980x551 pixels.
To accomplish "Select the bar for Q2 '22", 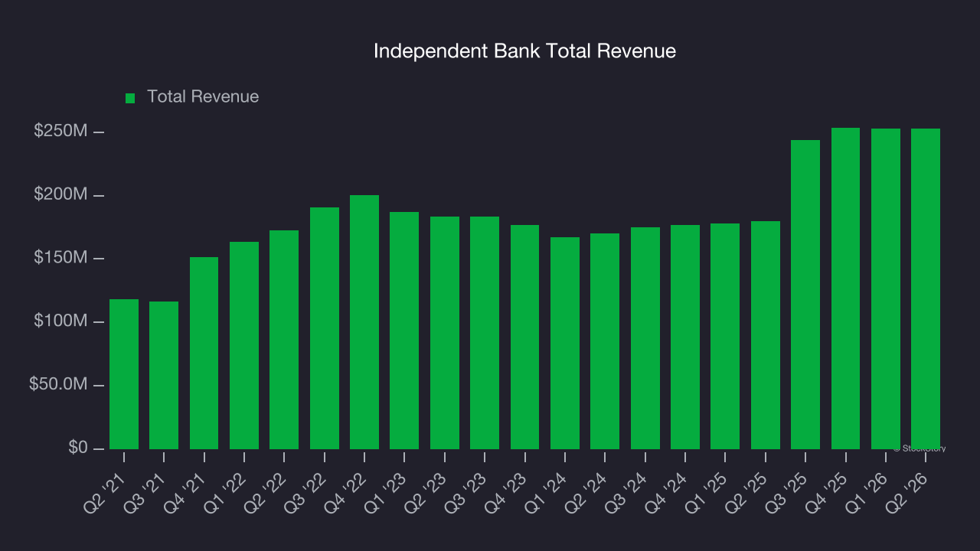I will (284, 340).
